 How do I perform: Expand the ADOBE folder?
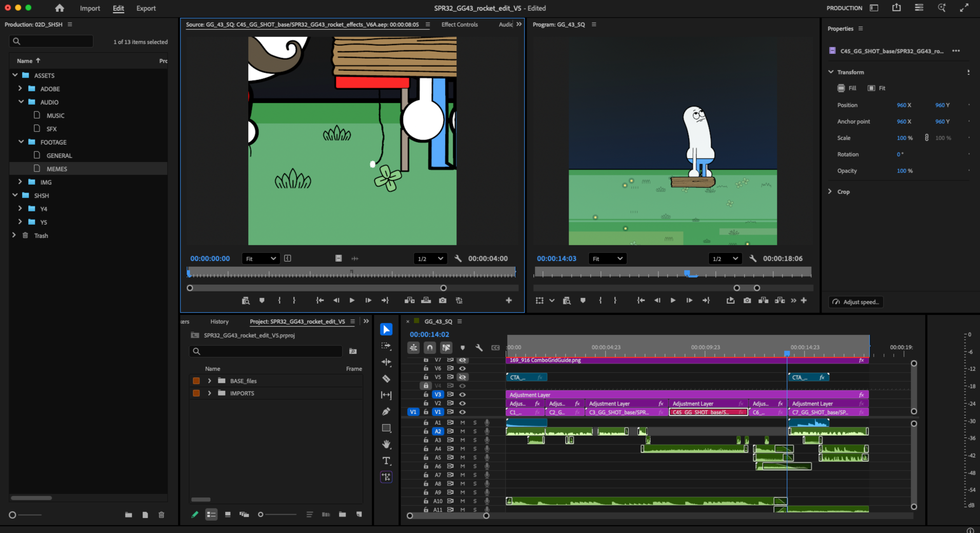[x=20, y=88]
